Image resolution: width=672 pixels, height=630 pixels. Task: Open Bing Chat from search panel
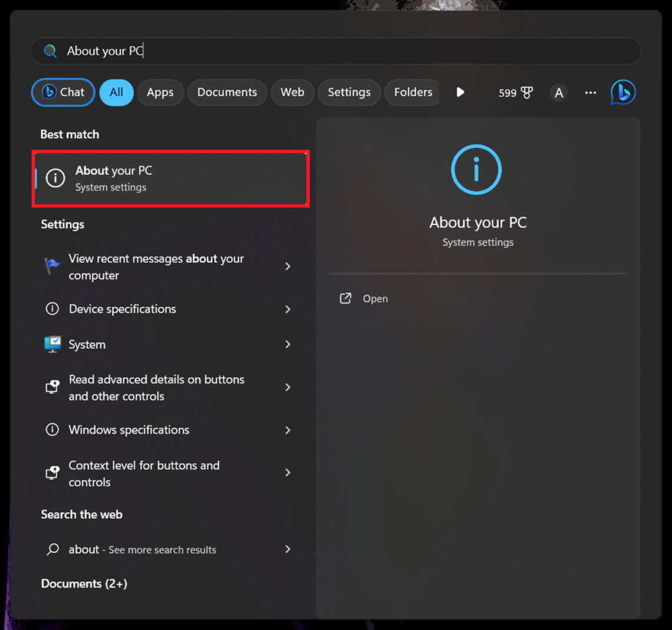tap(62, 92)
